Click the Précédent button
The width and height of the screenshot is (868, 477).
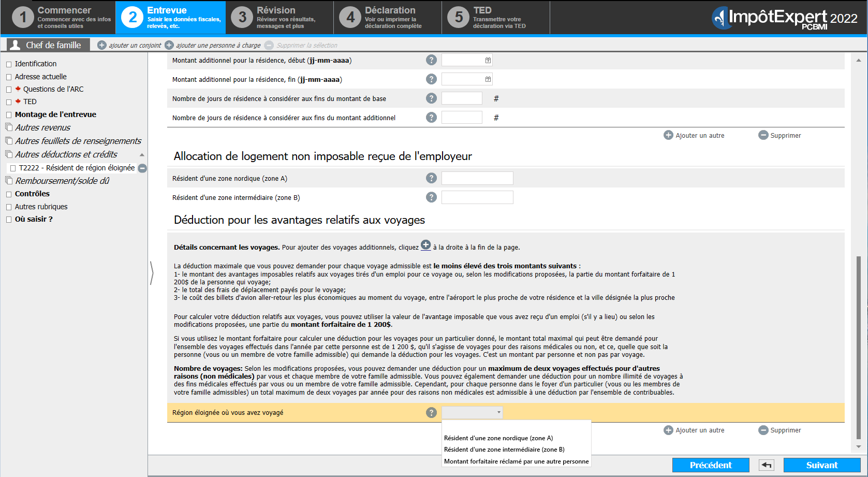click(711, 465)
